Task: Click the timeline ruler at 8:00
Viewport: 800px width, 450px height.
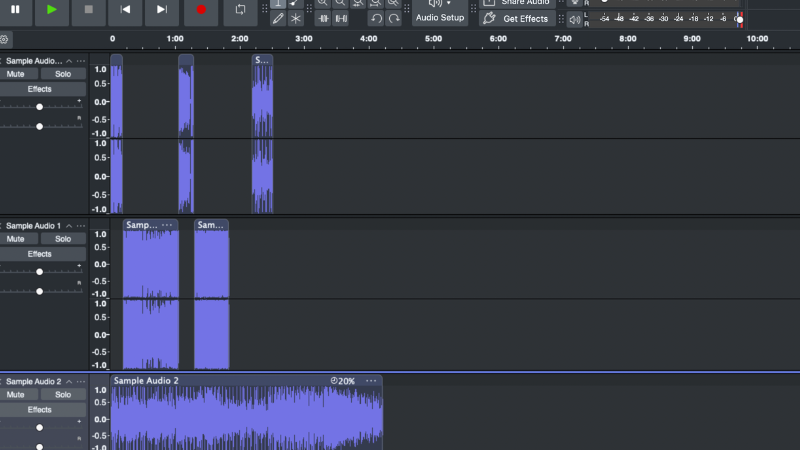Action: click(x=628, y=39)
